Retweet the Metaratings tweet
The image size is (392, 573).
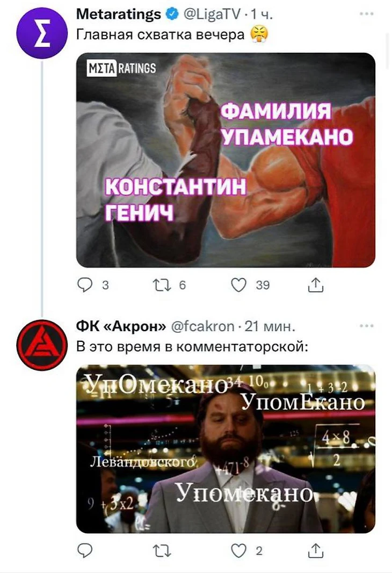[x=162, y=285]
